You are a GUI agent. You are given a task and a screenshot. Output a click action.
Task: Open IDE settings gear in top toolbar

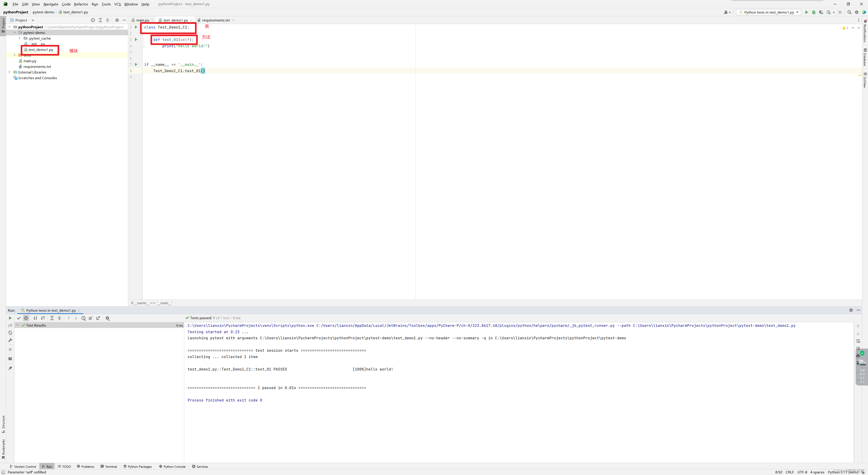(857, 12)
